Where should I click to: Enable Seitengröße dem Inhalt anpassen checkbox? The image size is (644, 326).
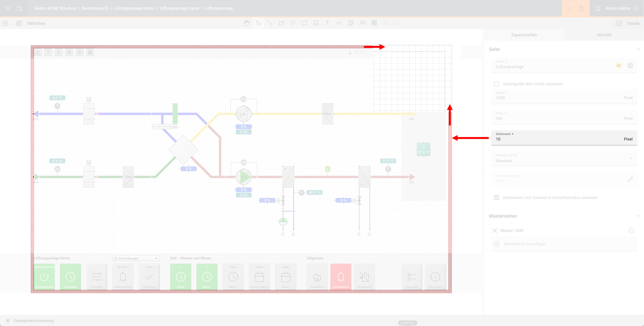tap(496, 84)
